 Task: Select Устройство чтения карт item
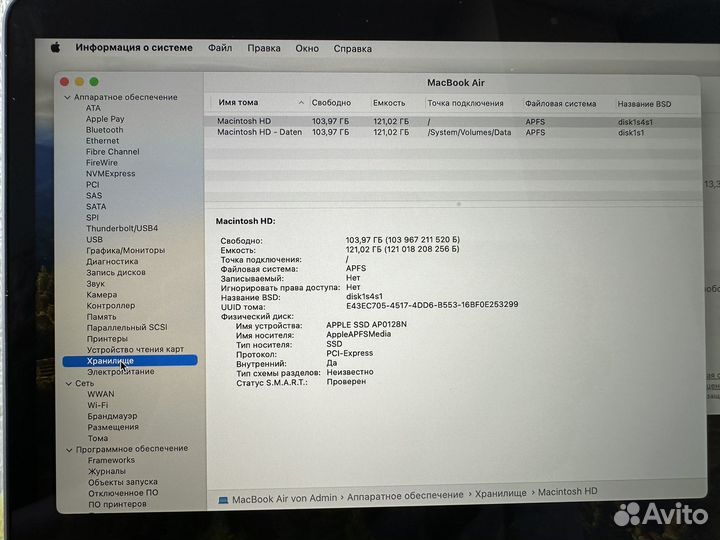click(135, 349)
